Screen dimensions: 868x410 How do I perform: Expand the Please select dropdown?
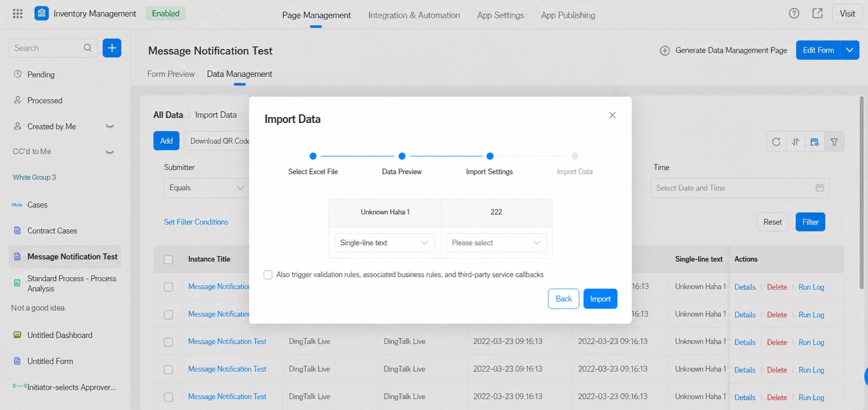coord(496,243)
